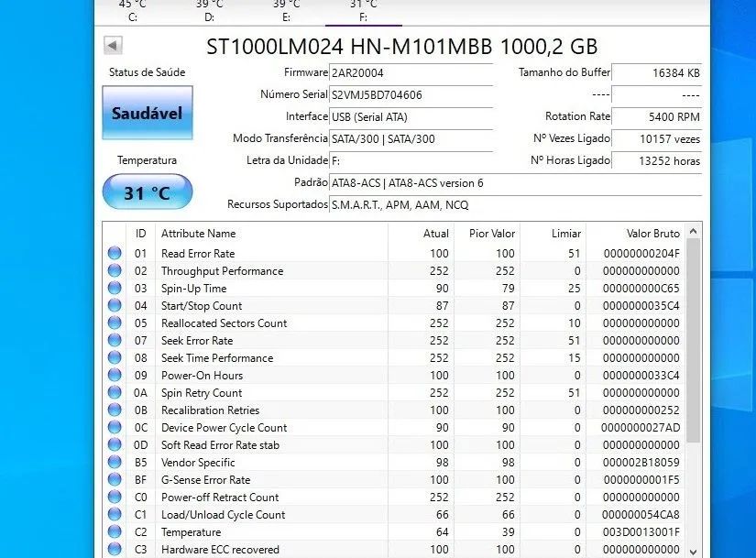
Task: Click the Firmware field 2AR20004
Action: coord(411,72)
